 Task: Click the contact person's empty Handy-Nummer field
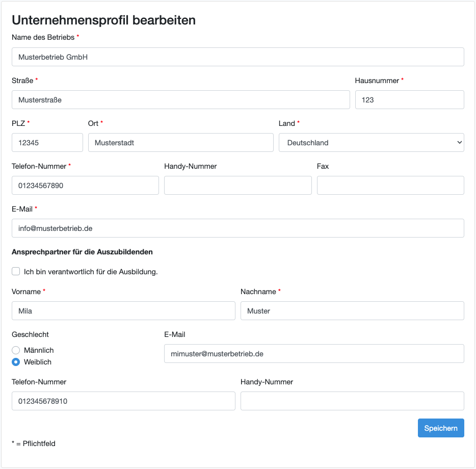(352, 401)
